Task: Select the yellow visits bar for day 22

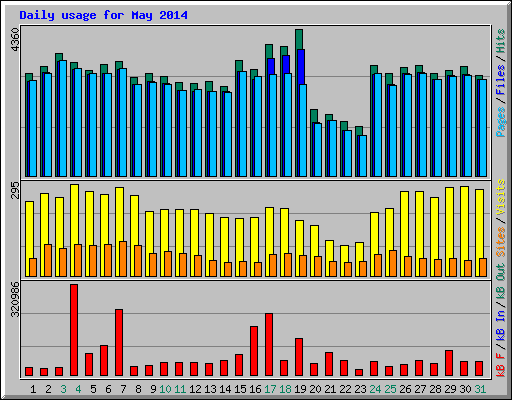Action: pos(345,254)
